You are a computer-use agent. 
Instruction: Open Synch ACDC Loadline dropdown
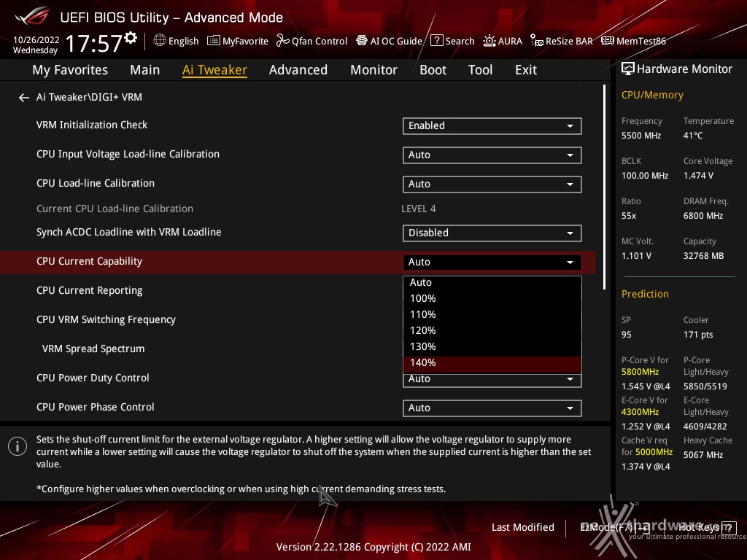pos(492,233)
